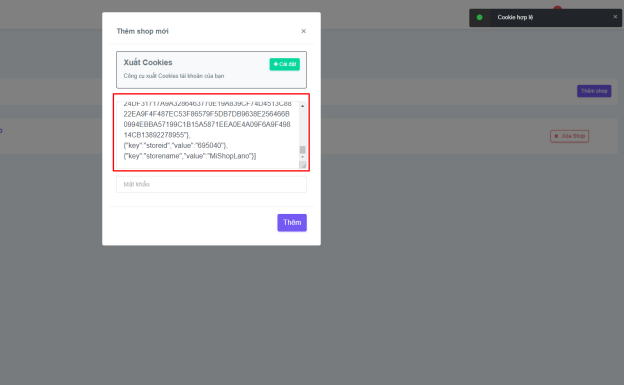Focus the Mật khẩu password field
625x385 pixels.
tap(211, 184)
